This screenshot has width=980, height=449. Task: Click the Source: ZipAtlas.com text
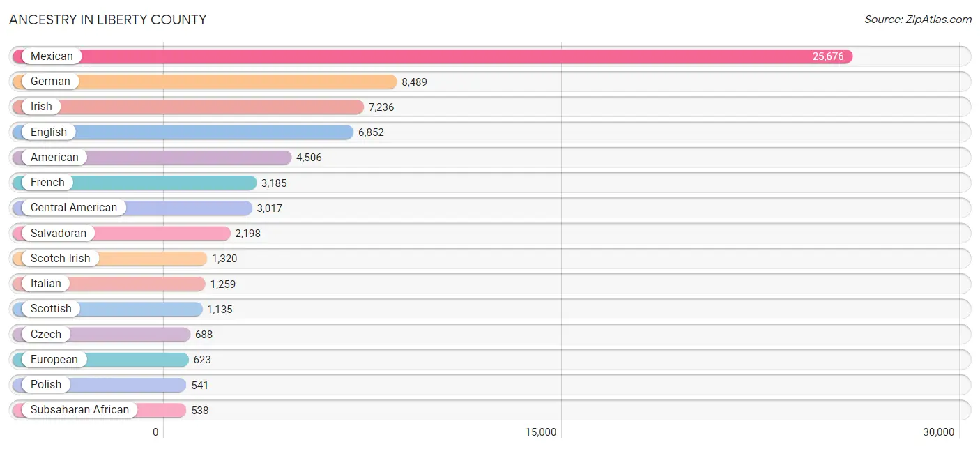[x=917, y=20]
